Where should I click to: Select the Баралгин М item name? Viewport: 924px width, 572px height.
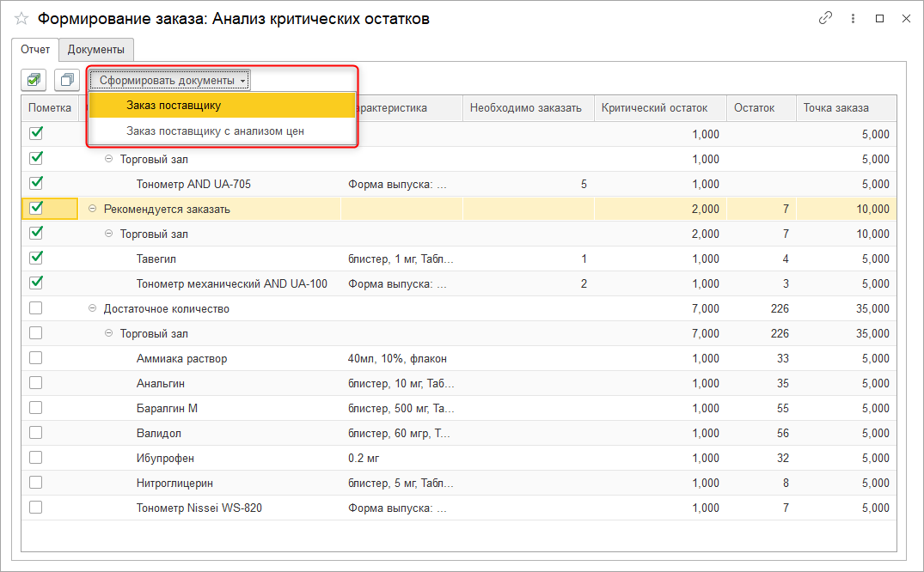pyautogui.click(x=167, y=408)
